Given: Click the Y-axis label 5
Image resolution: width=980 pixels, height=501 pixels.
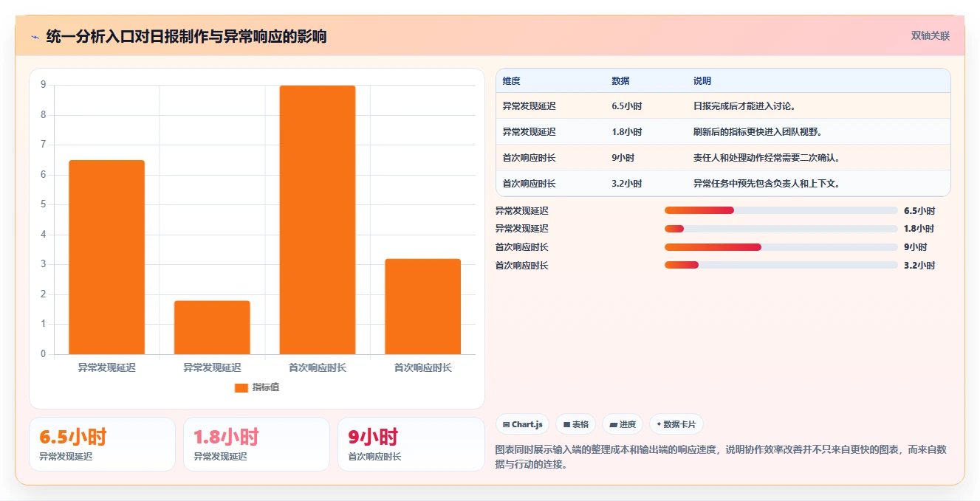Looking at the screenshot, I should tap(43, 204).
